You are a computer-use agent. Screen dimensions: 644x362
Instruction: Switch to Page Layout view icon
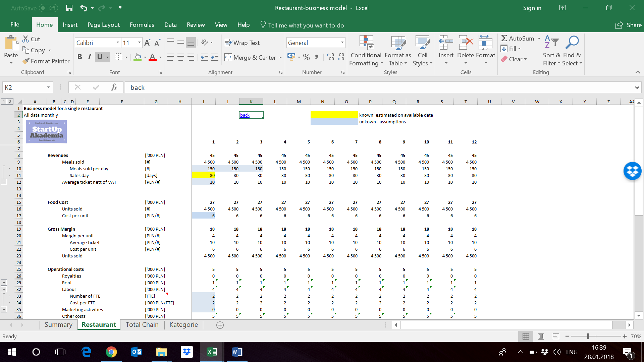tap(541, 336)
